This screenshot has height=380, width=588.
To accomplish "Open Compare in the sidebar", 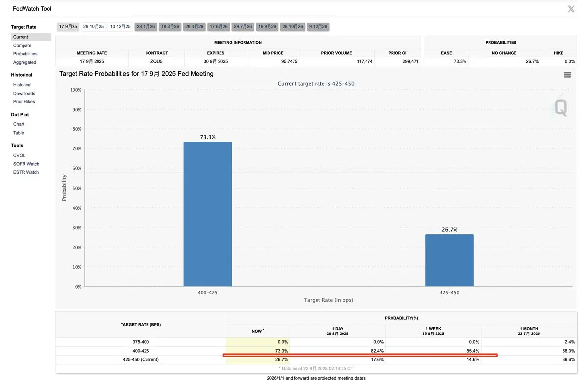I will (x=22, y=46).
